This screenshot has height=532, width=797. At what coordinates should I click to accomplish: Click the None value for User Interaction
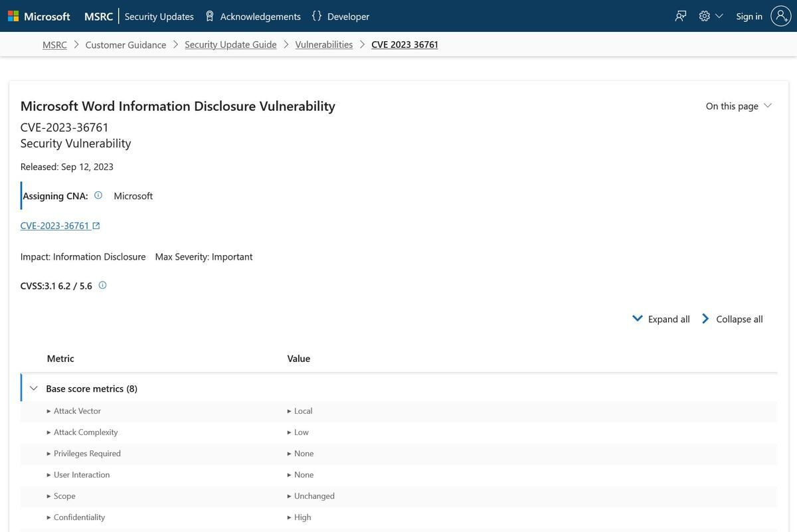304,475
